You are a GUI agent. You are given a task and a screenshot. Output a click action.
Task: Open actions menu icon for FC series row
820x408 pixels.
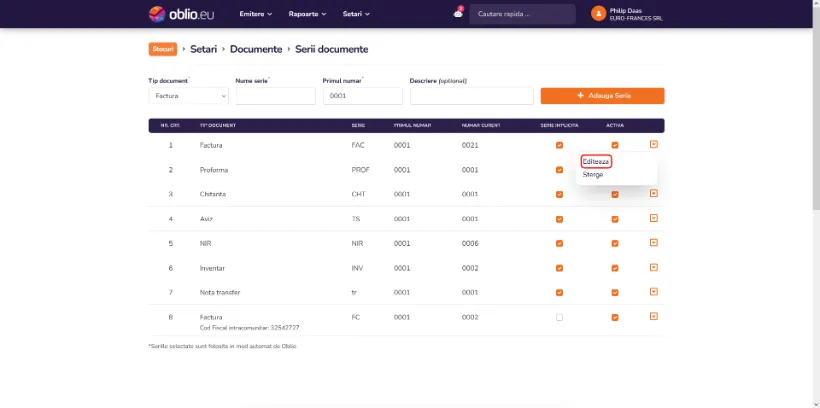coord(654,316)
